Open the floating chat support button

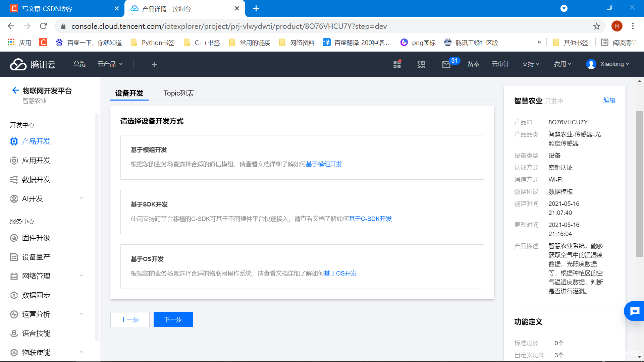[x=634, y=311]
